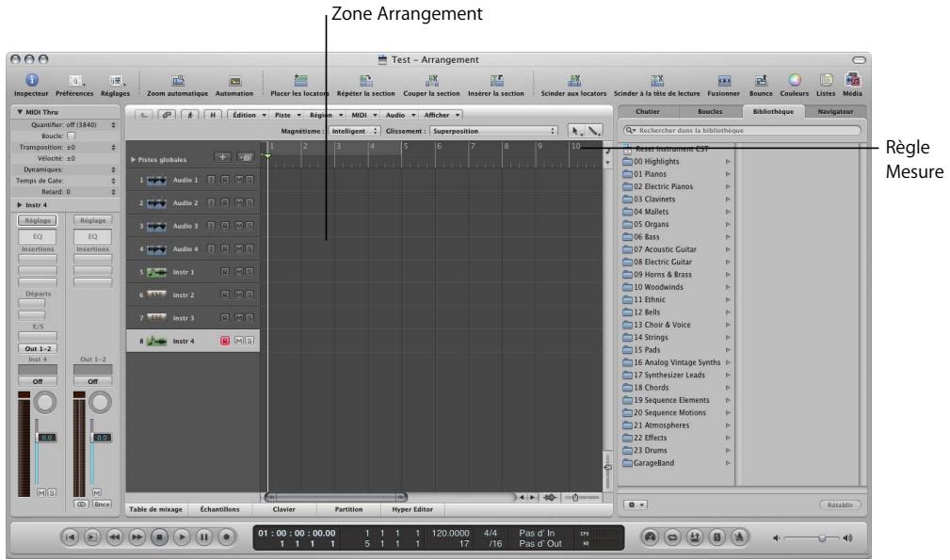Select the pointer tool in arrange area
This screenshot has height=560, width=950.
click(576, 131)
